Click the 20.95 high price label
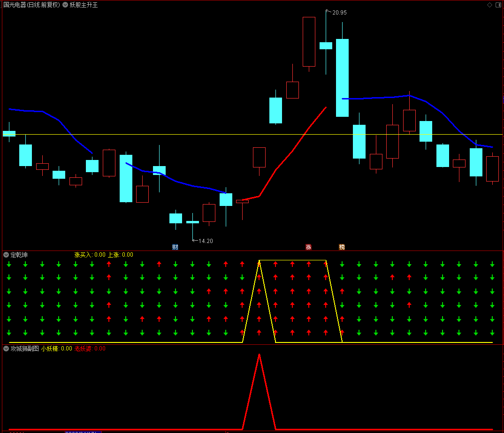The width and height of the screenshot is (504, 433). point(339,13)
